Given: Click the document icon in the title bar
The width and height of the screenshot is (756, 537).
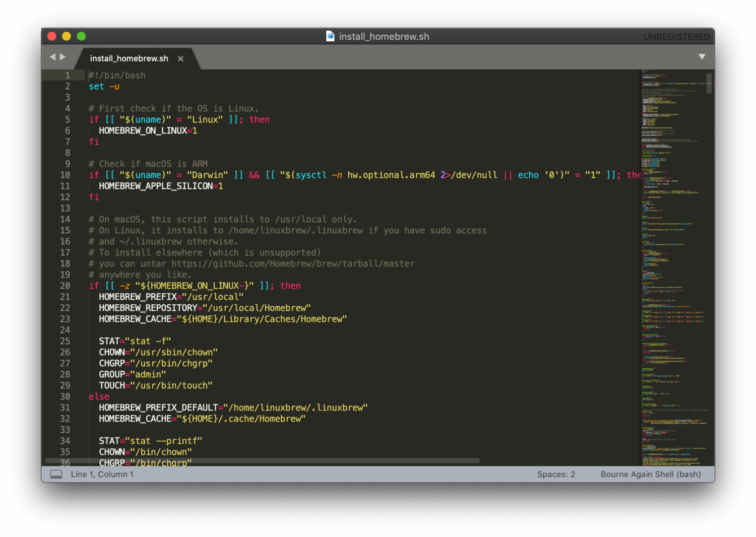Looking at the screenshot, I should coord(330,36).
